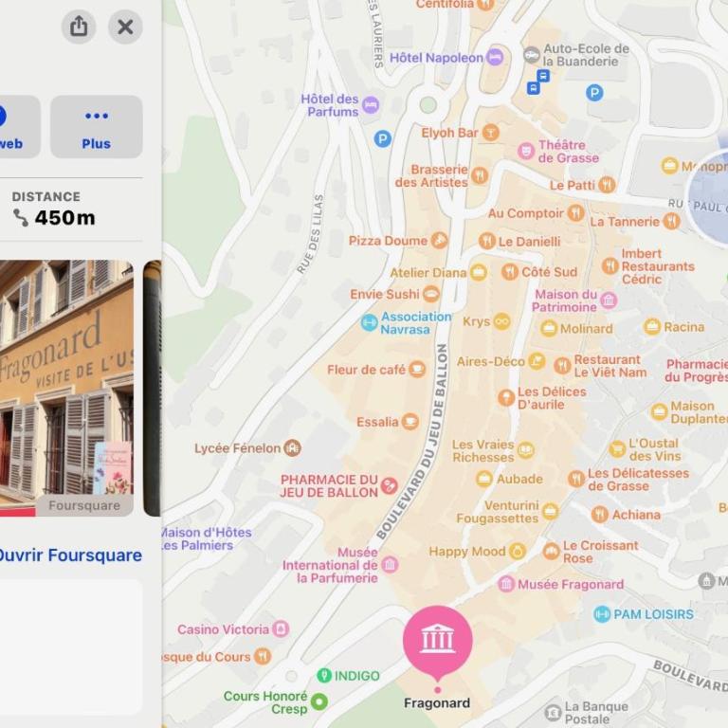Tap the Monoprix shopping bag icon
The image size is (728, 728).
669,166
